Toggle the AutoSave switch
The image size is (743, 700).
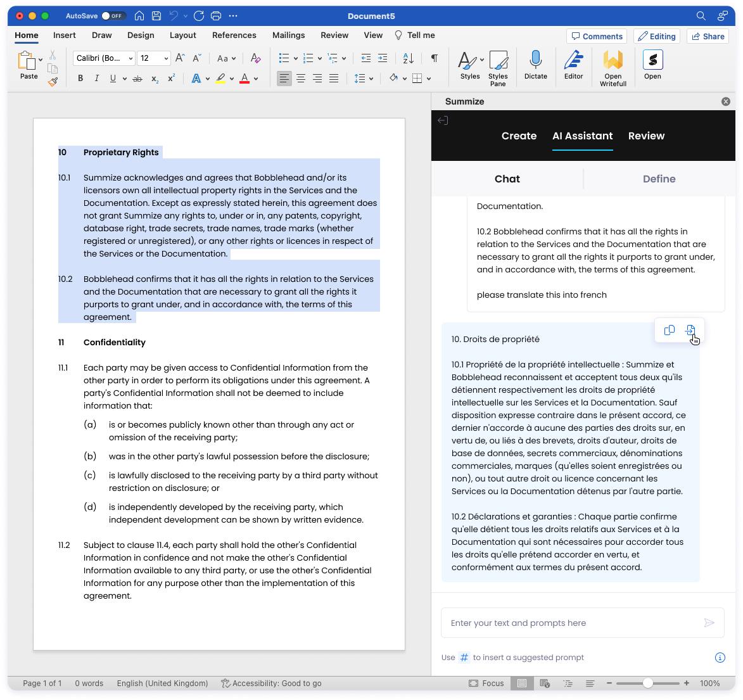point(113,16)
